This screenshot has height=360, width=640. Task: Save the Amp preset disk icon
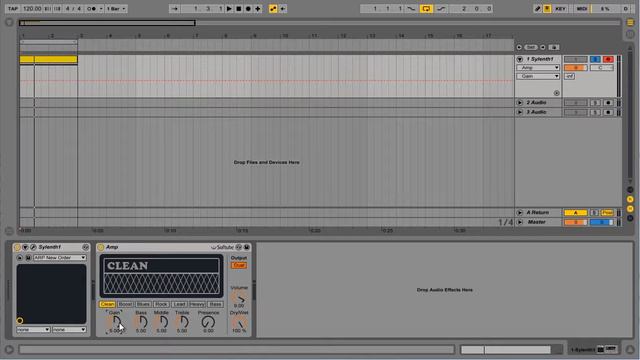pos(247,247)
